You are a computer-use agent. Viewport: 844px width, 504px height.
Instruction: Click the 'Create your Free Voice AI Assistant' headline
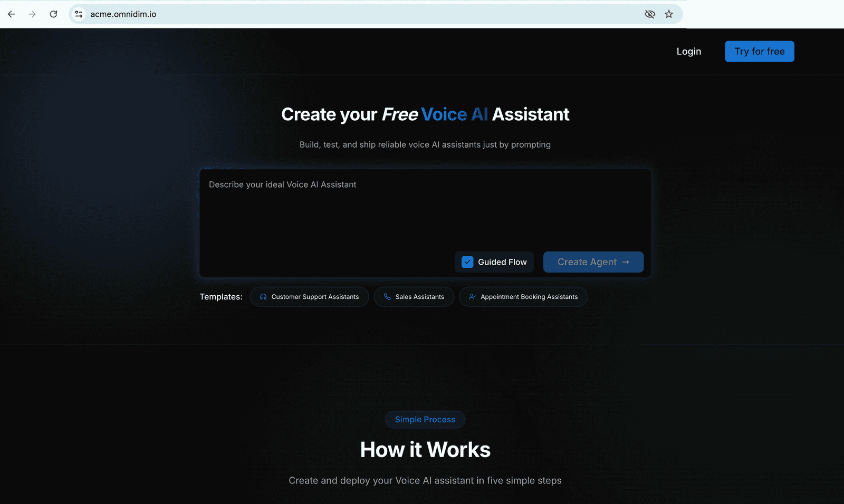[425, 114]
